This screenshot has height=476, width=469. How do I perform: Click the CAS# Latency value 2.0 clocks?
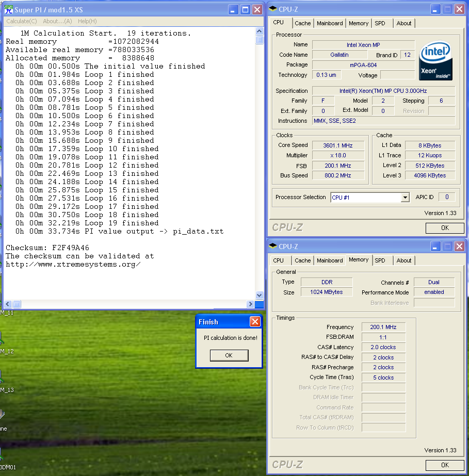click(383, 347)
